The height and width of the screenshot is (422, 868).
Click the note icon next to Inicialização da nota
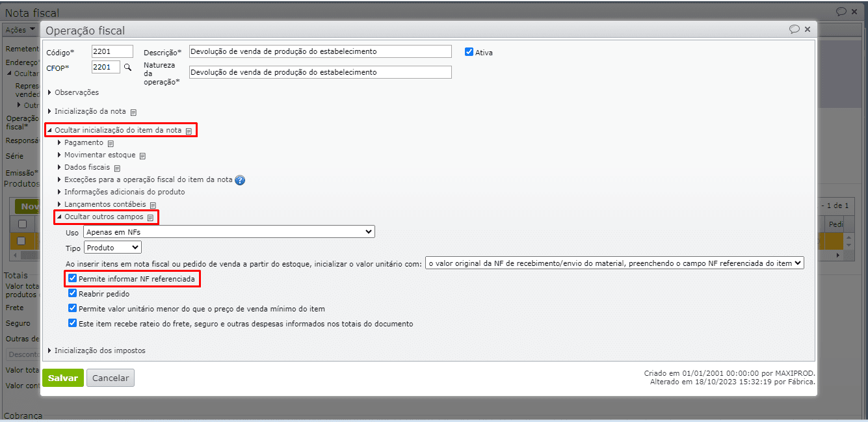133,112
